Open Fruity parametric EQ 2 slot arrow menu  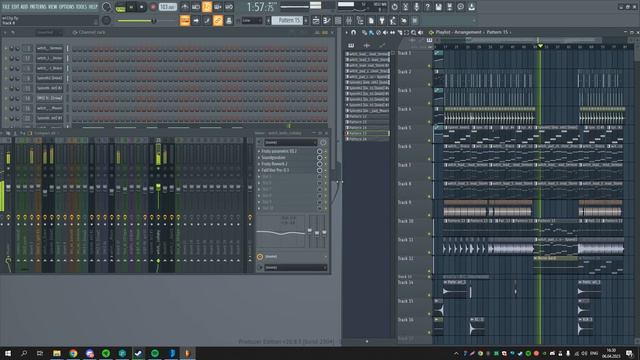pos(259,151)
